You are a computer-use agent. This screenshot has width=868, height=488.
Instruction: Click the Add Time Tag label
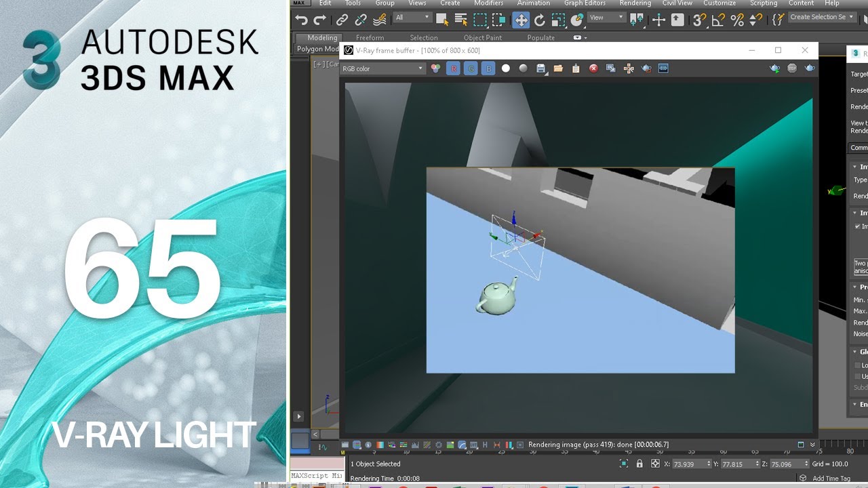click(831, 479)
